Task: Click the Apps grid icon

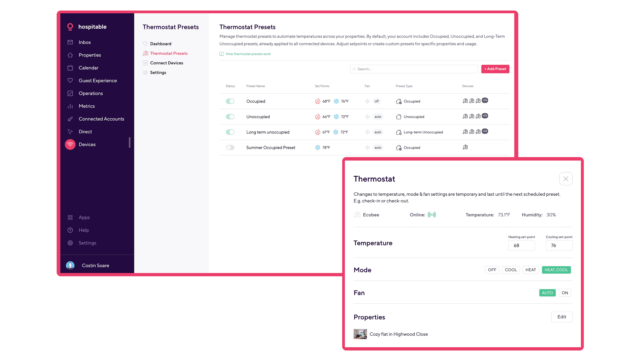Action: click(70, 217)
